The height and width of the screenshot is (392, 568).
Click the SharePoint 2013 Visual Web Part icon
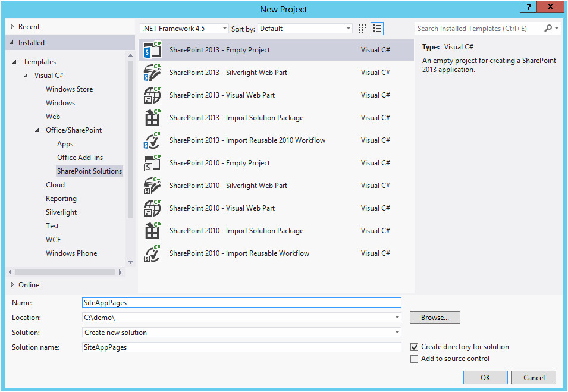coord(152,95)
